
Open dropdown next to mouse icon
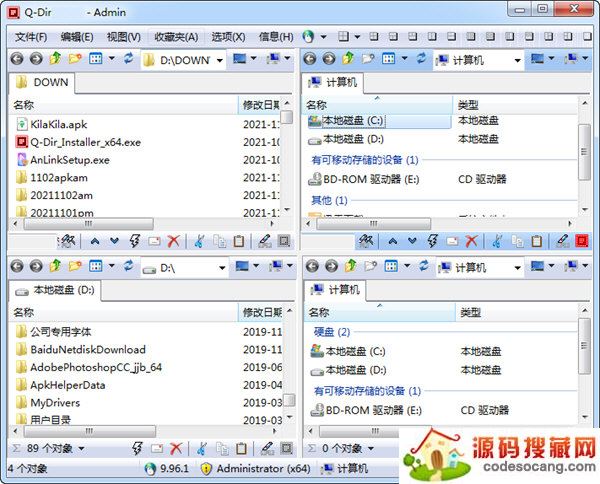click(x=323, y=37)
